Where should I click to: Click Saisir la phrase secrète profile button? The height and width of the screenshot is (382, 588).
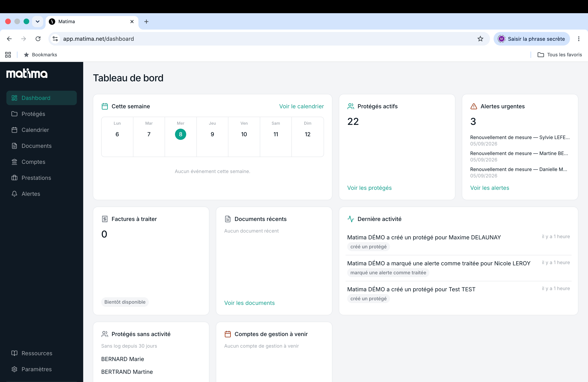point(531,39)
